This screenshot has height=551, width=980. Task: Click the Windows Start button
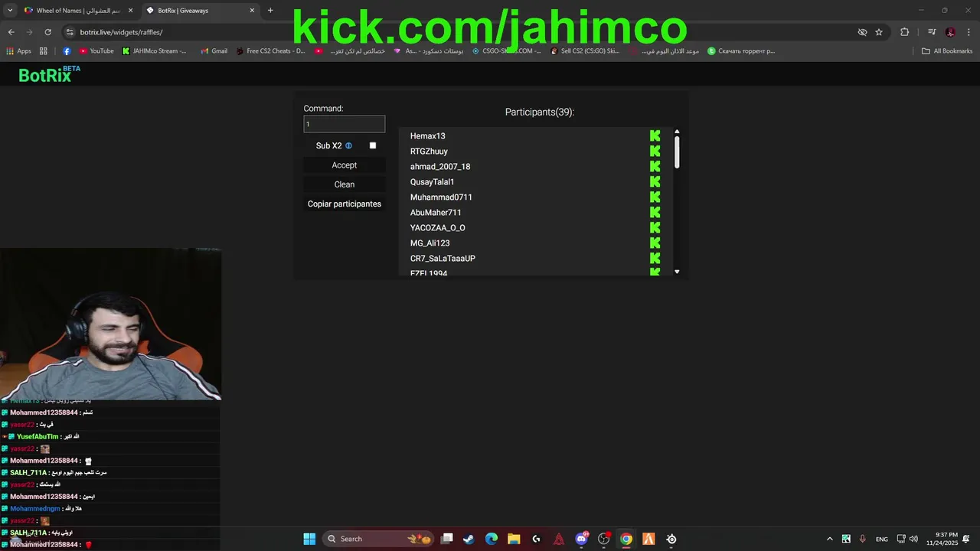pos(309,539)
